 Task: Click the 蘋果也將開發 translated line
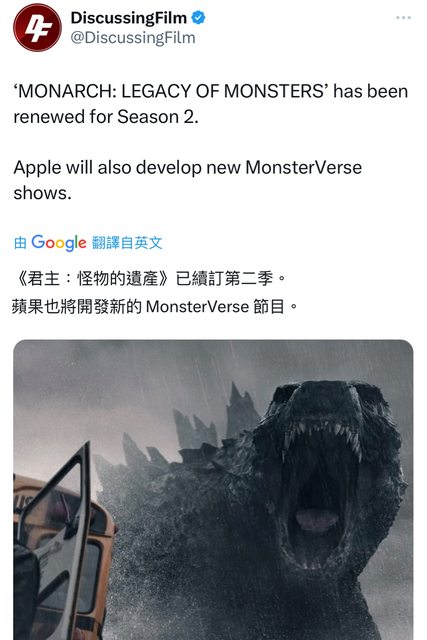155,306
